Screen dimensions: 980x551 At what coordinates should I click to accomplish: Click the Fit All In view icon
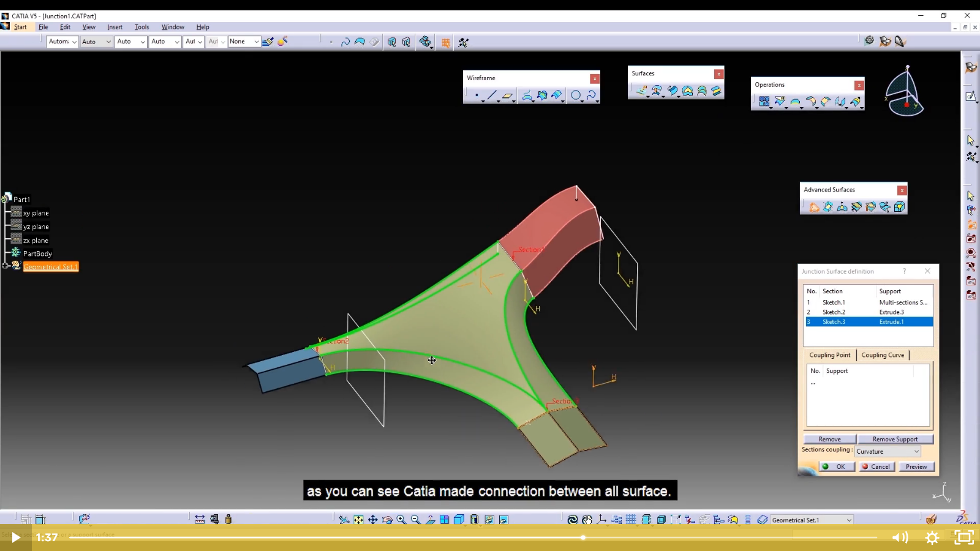[x=358, y=520]
